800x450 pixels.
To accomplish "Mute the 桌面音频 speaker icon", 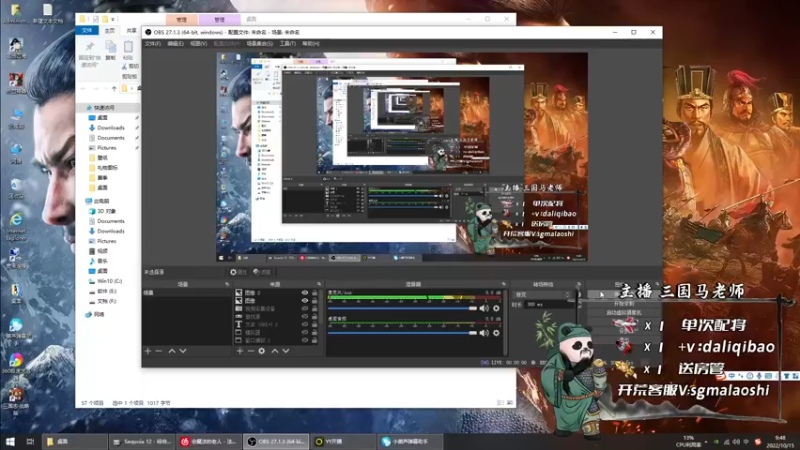I will click(484, 333).
